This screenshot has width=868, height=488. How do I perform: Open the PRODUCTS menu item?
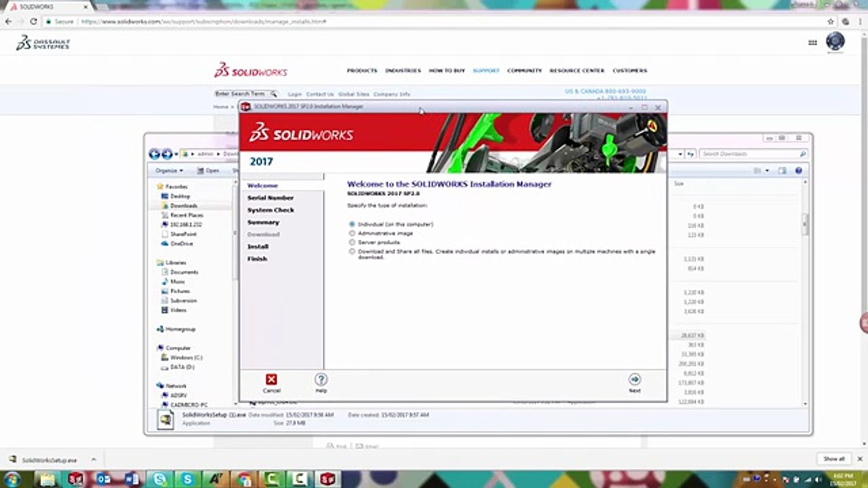tap(362, 70)
